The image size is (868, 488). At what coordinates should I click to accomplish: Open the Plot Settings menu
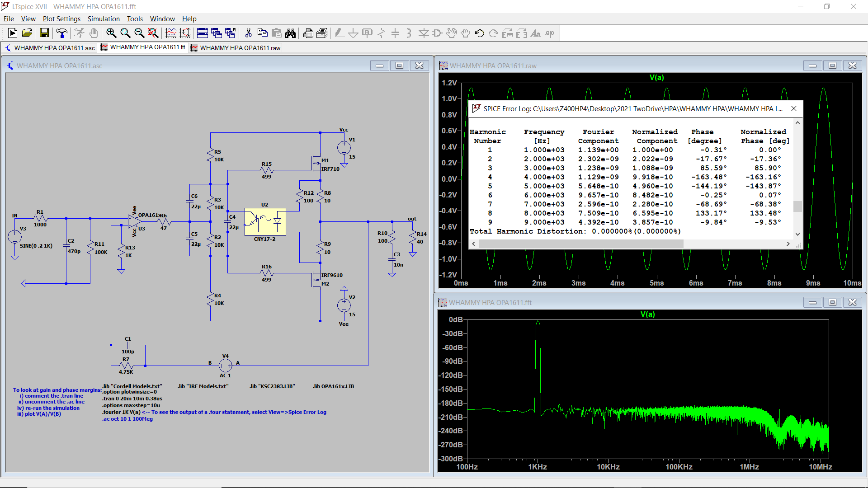click(x=61, y=19)
